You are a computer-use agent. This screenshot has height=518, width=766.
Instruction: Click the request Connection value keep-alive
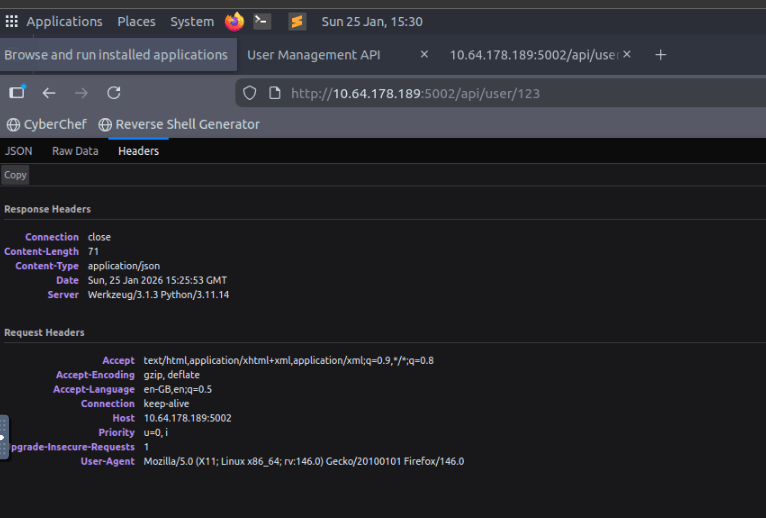click(x=167, y=404)
